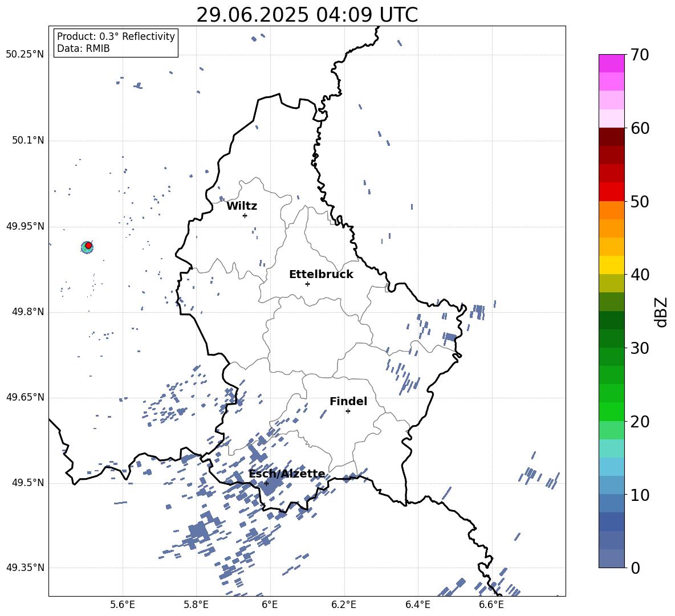
Task: Click the Product: 0.3° Reflectivity label
Action: tap(116, 36)
